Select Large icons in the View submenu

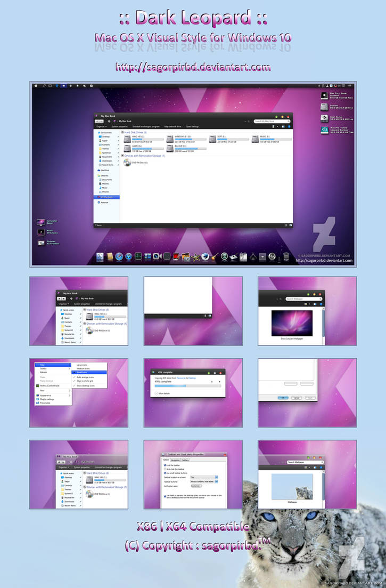[89, 365]
